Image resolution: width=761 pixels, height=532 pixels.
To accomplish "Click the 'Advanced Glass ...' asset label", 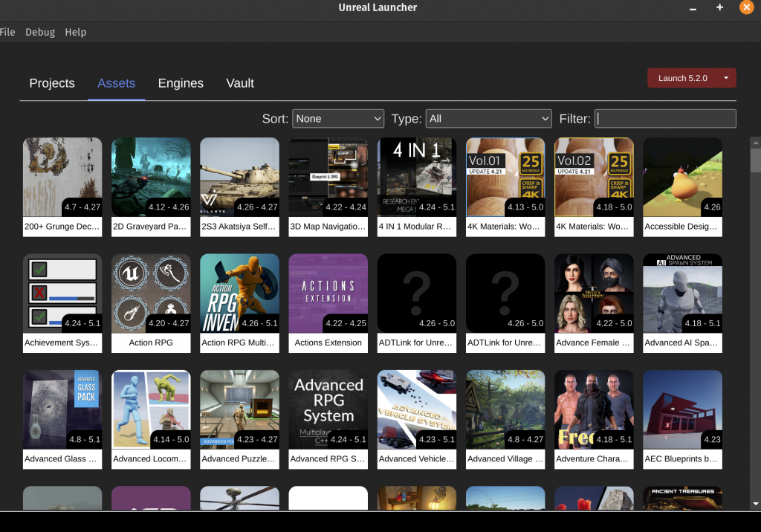I will [x=62, y=459].
